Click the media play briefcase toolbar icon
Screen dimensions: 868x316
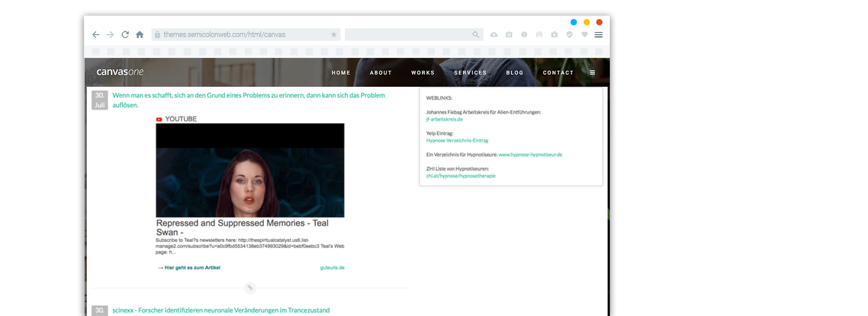pyautogui.click(x=554, y=35)
